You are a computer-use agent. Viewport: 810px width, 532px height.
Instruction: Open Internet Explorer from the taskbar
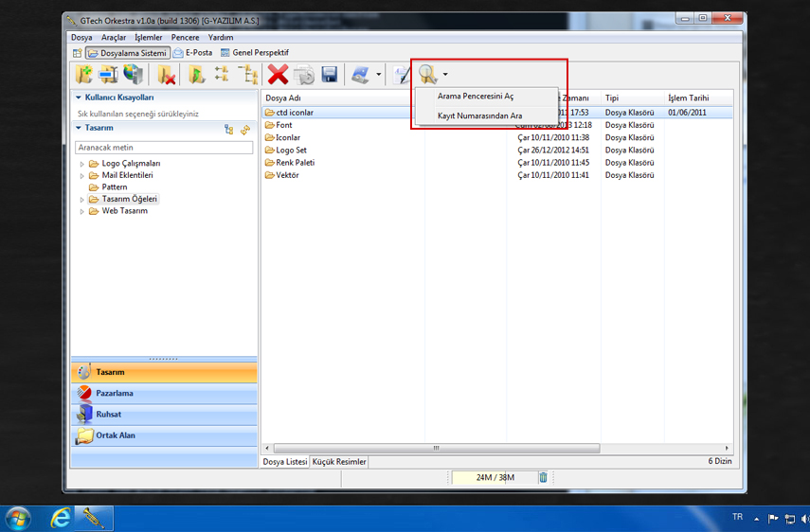coord(61,518)
